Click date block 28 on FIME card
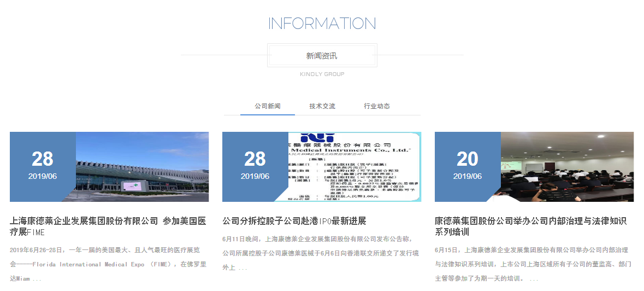 pyautogui.click(x=43, y=167)
